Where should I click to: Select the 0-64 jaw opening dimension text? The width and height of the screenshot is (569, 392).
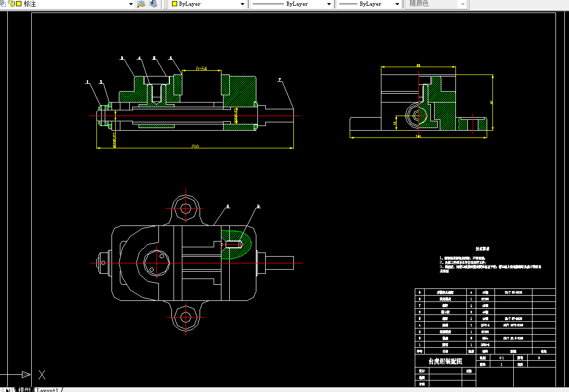click(x=202, y=68)
